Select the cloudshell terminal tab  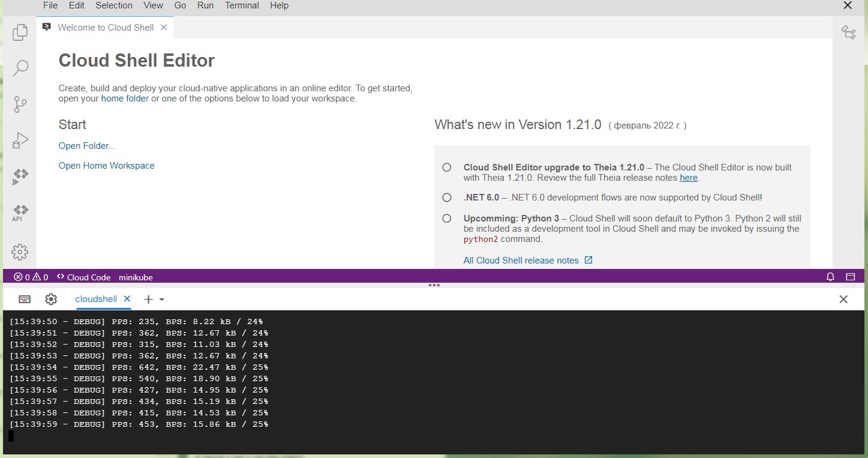pyautogui.click(x=96, y=299)
